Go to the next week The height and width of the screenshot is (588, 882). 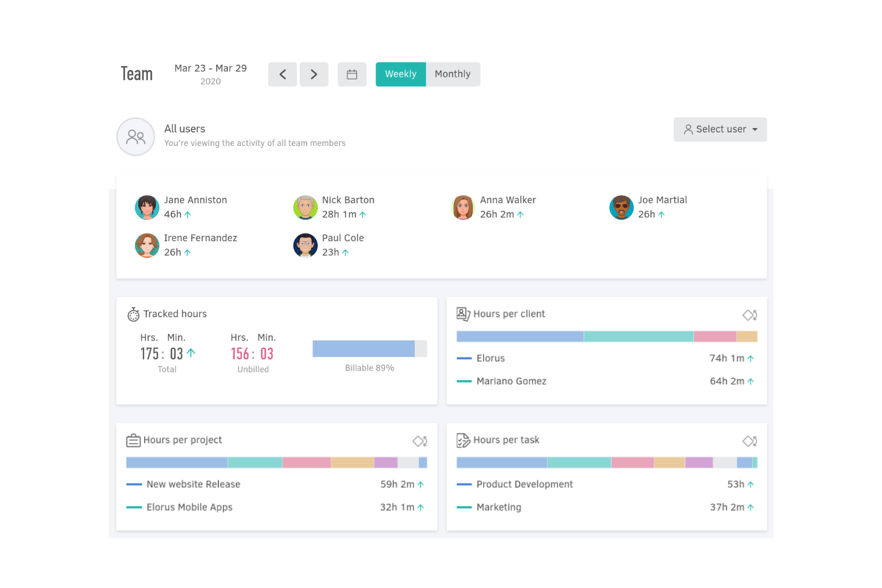314,74
